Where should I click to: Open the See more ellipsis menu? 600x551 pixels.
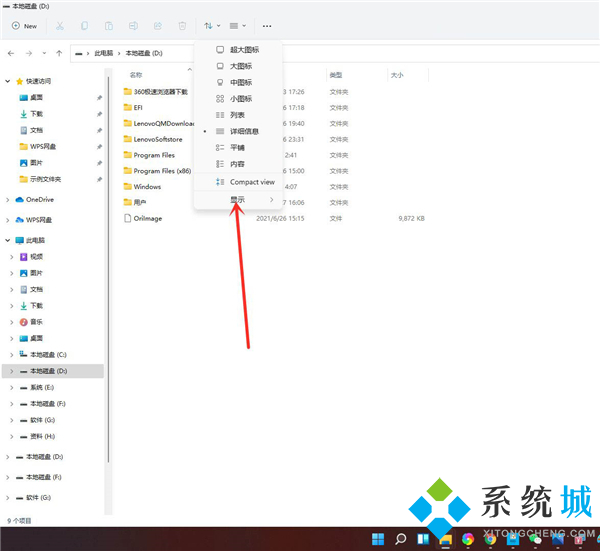tap(267, 26)
